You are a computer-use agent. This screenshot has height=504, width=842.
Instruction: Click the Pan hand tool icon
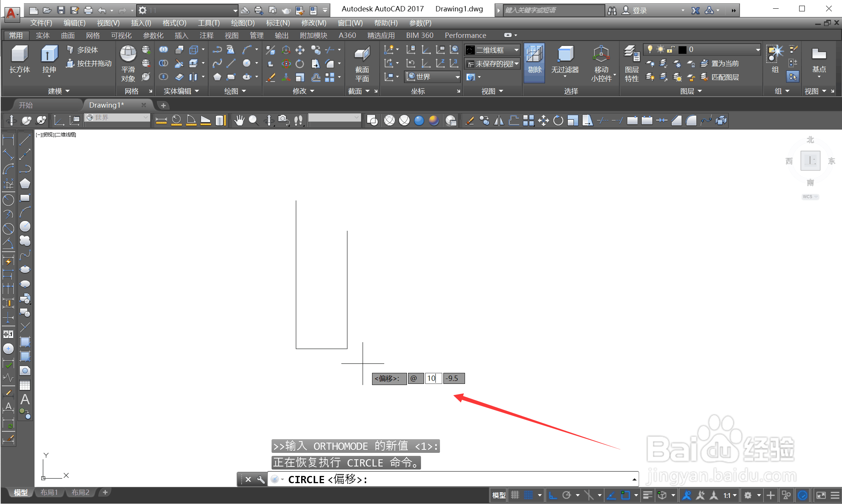239,121
